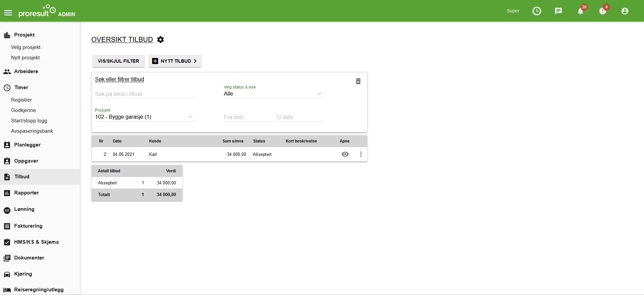Click the Nytt Tilbud button
This screenshot has width=644, height=295.
(x=175, y=61)
